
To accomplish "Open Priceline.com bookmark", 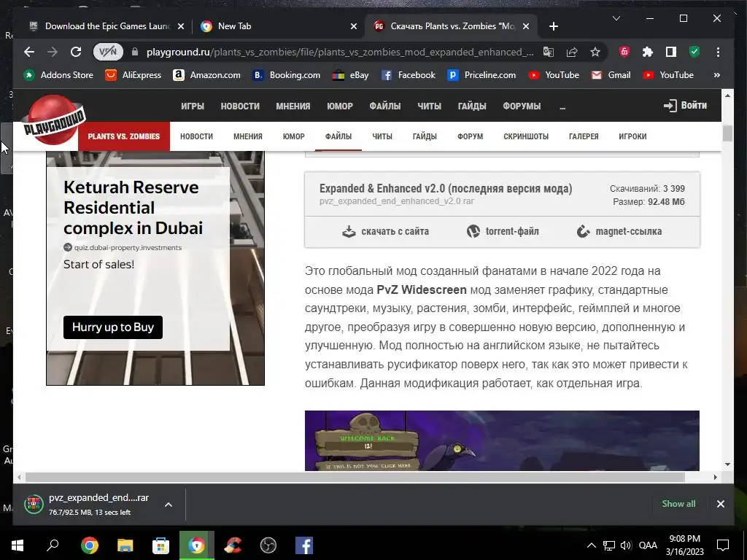I will [x=481, y=75].
